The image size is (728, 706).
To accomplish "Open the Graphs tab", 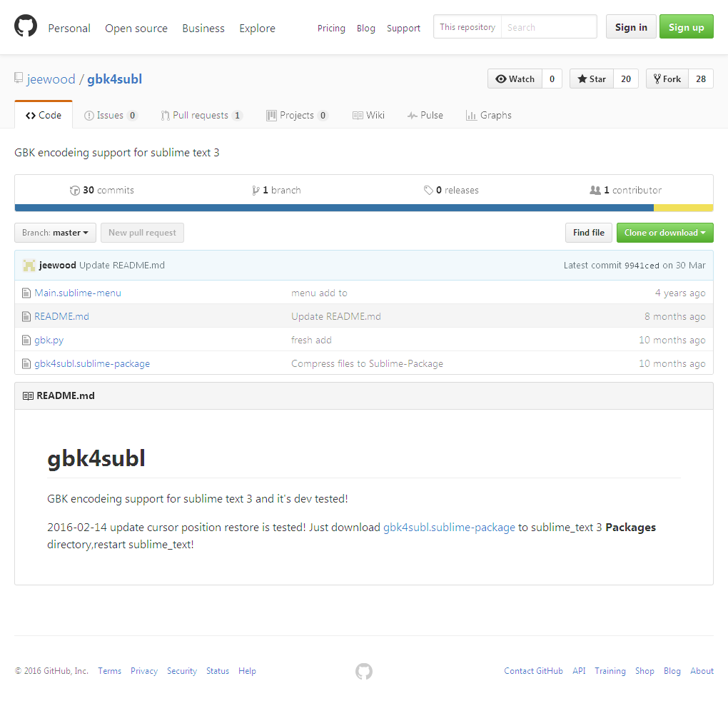I will pos(489,115).
